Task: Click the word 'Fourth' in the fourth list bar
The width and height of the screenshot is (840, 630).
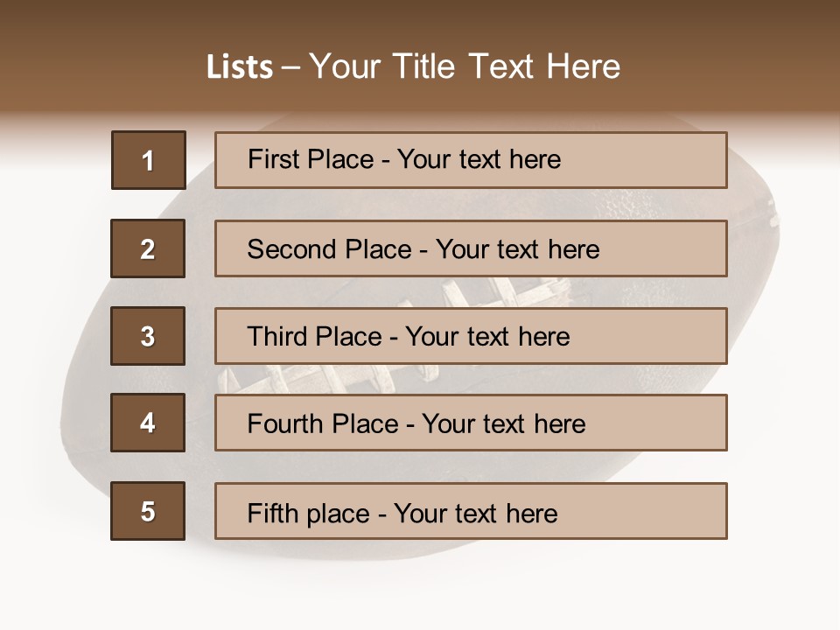Action: tap(284, 423)
